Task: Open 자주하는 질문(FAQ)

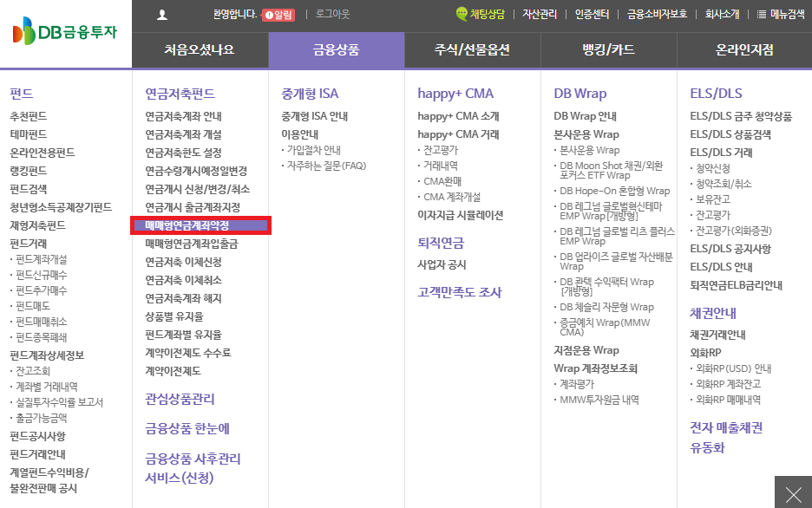Action: [327, 166]
